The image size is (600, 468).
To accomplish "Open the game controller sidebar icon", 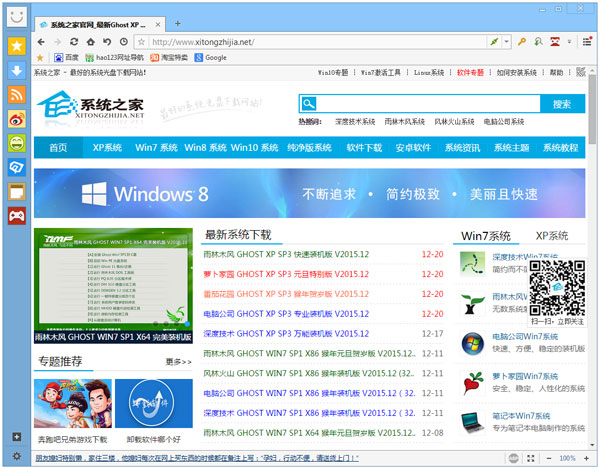I will click(x=17, y=216).
